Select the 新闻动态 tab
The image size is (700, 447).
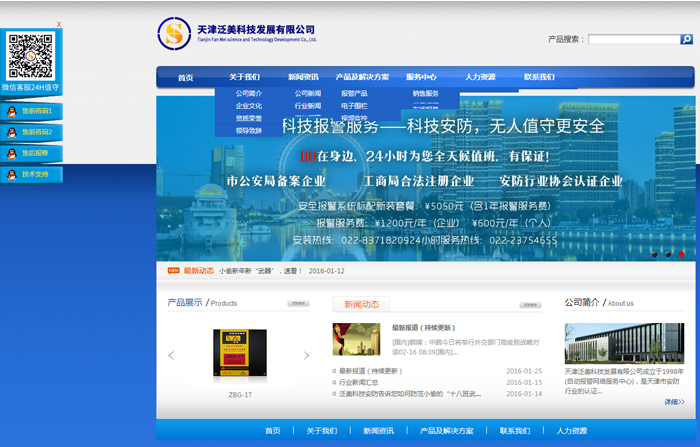(x=362, y=304)
